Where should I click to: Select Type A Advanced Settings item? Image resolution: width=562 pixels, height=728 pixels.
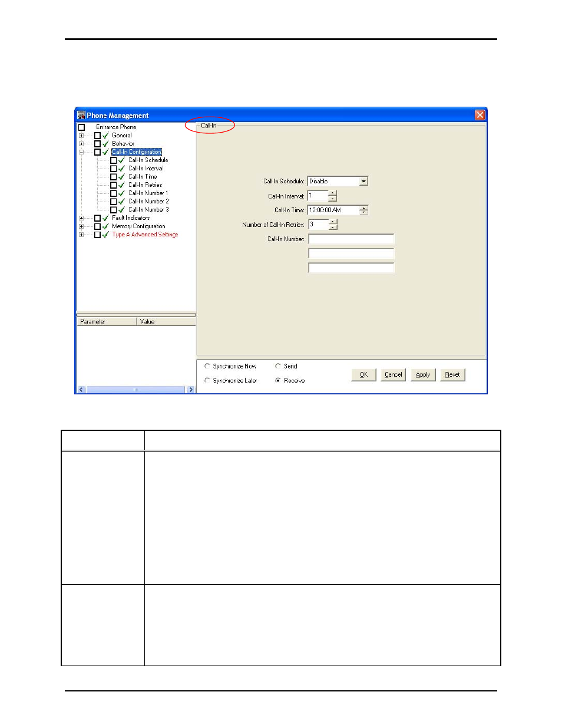pyautogui.click(x=145, y=235)
